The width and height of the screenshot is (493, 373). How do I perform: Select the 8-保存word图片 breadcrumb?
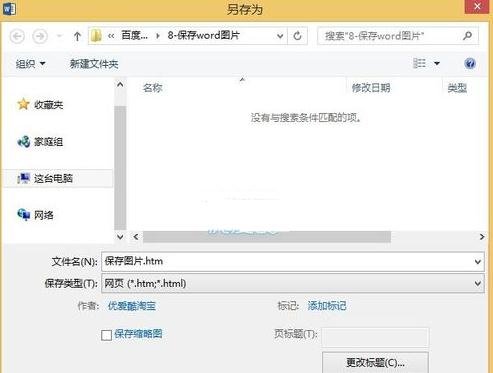pos(203,35)
